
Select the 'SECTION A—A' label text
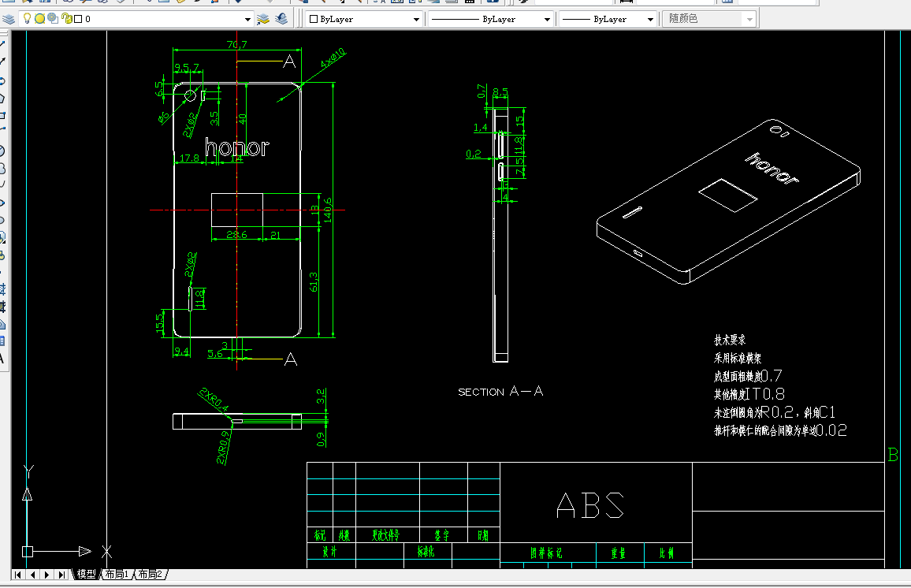tap(501, 392)
